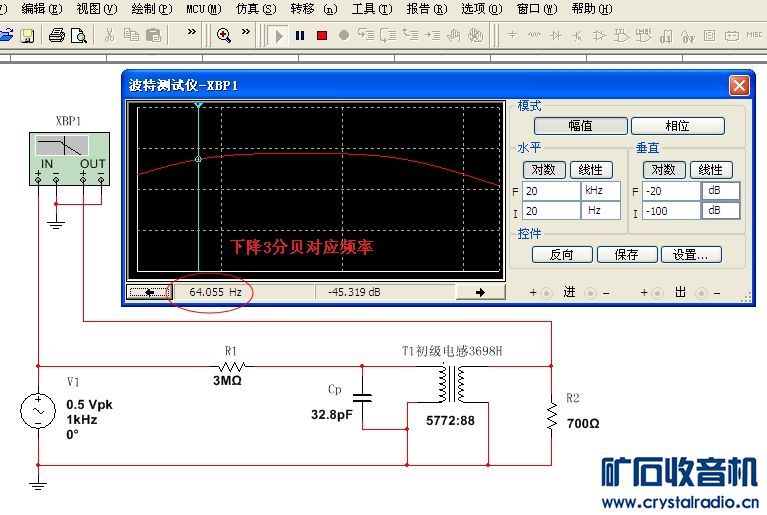
Task: Open the dB unit selector for vertical I
Action: coord(719,211)
